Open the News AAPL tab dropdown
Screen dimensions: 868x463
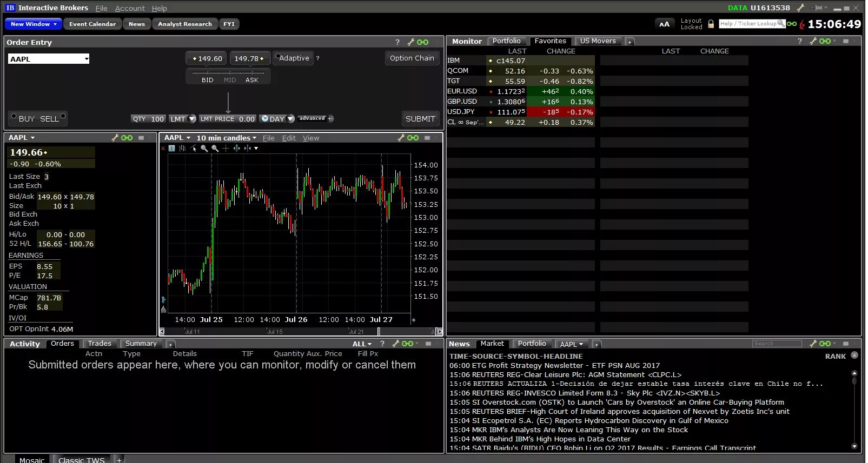[x=571, y=344]
